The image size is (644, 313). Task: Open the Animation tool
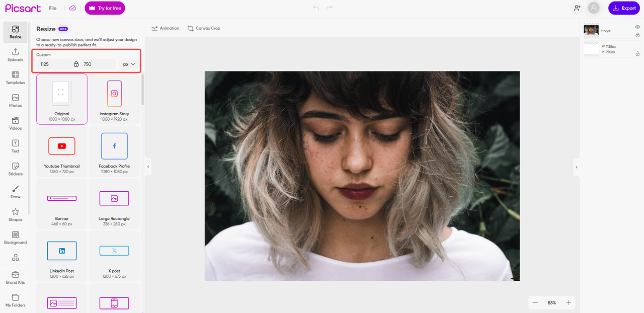point(165,28)
